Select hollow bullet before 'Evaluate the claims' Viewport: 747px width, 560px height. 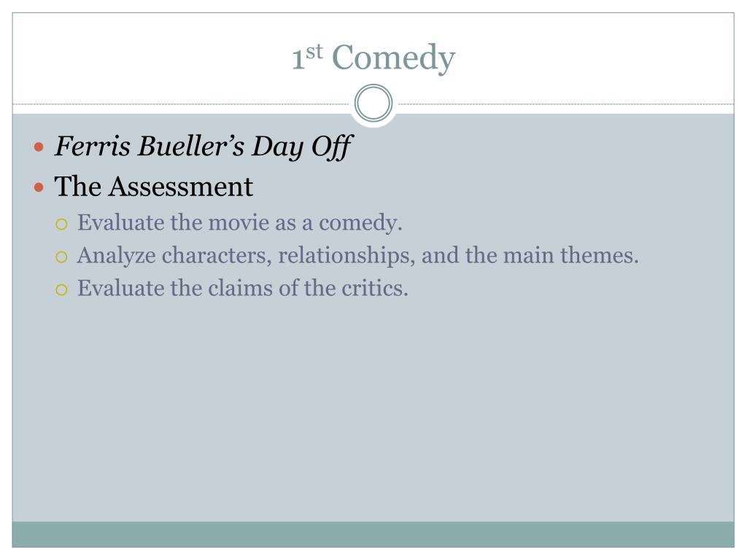pos(61,289)
